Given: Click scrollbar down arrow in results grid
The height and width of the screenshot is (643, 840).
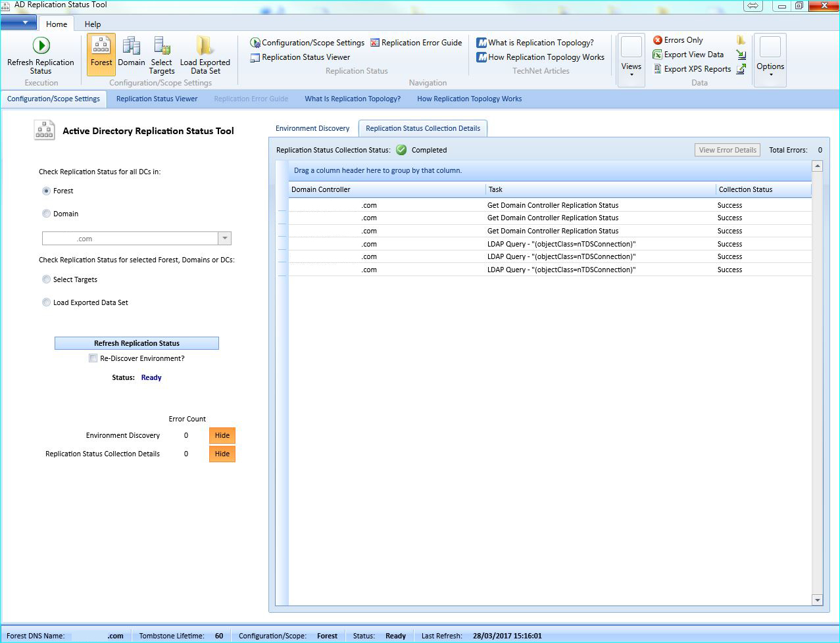Looking at the screenshot, I should click(818, 600).
